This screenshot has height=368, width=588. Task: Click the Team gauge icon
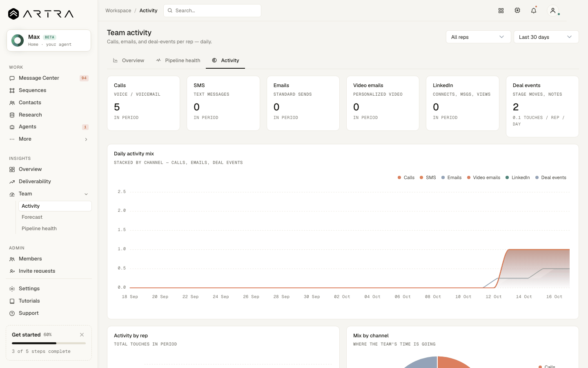pos(12,194)
